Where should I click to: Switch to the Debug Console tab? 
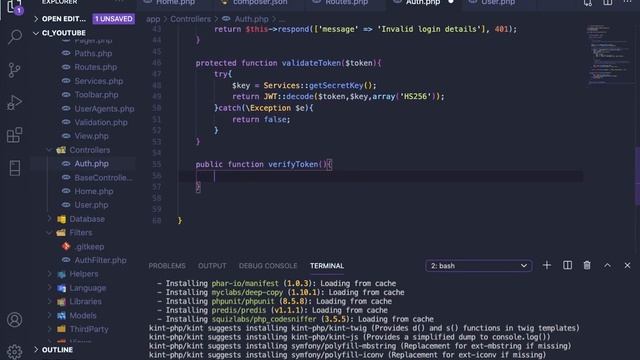268,266
